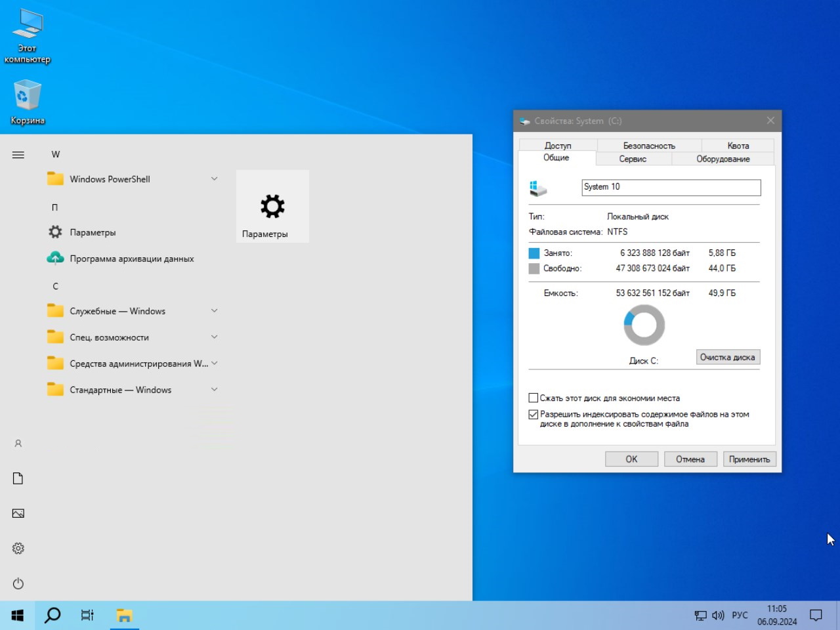Viewport: 840px width, 630px height.
Task: Click the 44,0 ГБ free space value
Action: [x=722, y=268]
